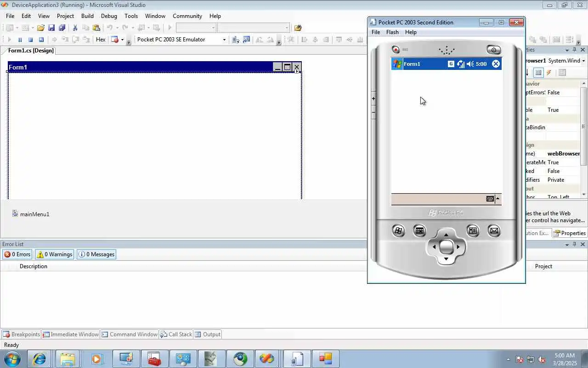Open the Properties object selector dropdown
Screen dimensions: 588x368
click(x=583, y=61)
